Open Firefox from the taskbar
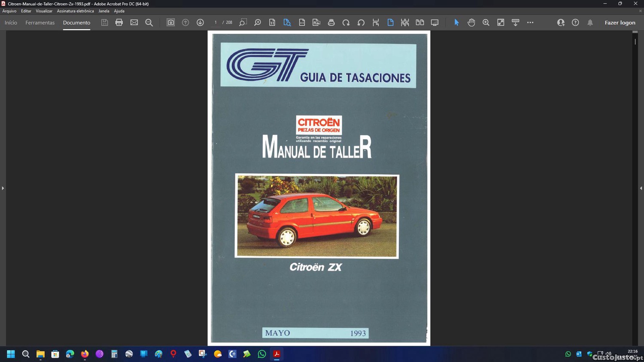This screenshot has height=362, width=644. coord(85,354)
